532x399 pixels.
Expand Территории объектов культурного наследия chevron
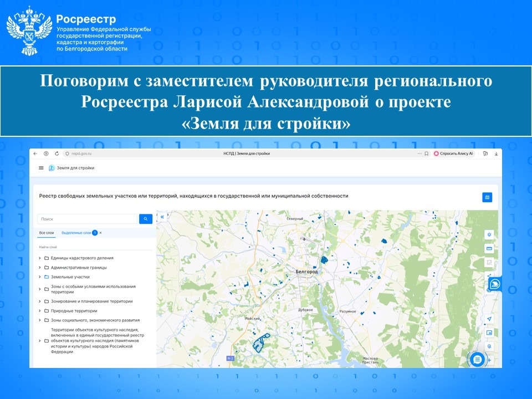pos(40,341)
